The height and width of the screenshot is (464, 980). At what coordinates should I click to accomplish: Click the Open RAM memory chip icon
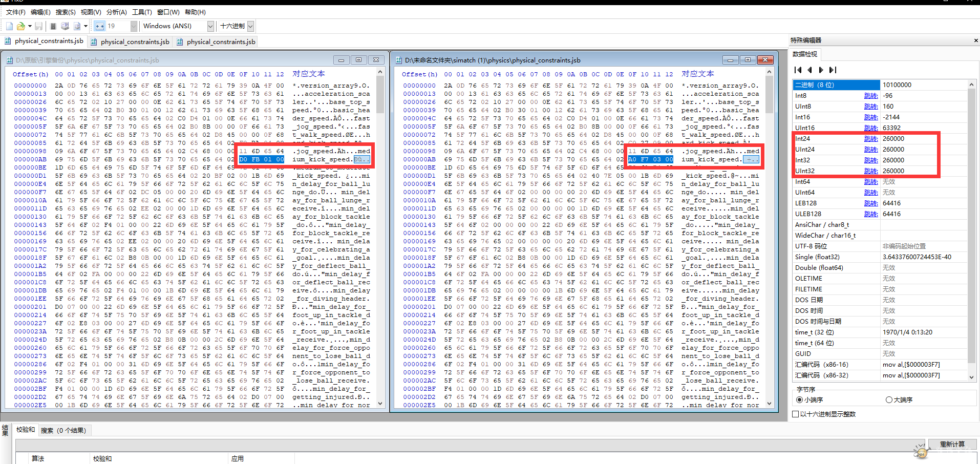pos(53,26)
